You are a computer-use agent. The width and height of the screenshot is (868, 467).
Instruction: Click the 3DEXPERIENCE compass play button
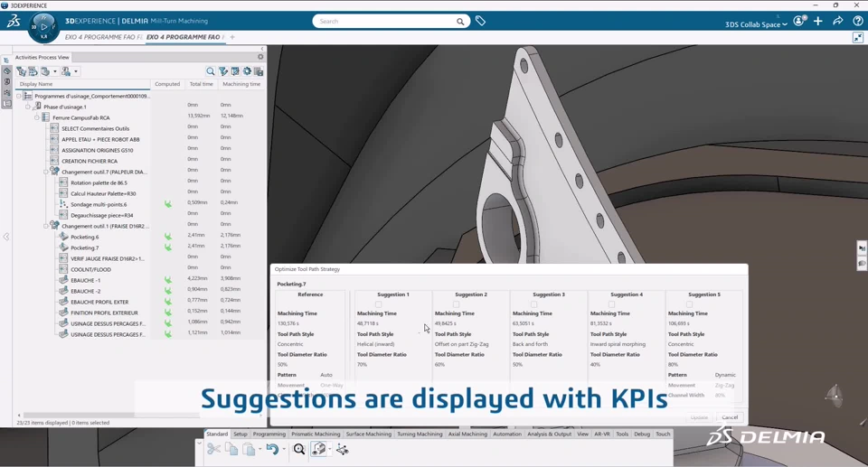[44, 26]
